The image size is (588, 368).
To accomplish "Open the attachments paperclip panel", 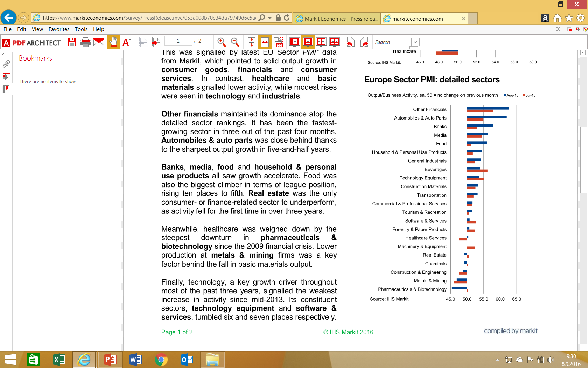I will (6, 64).
